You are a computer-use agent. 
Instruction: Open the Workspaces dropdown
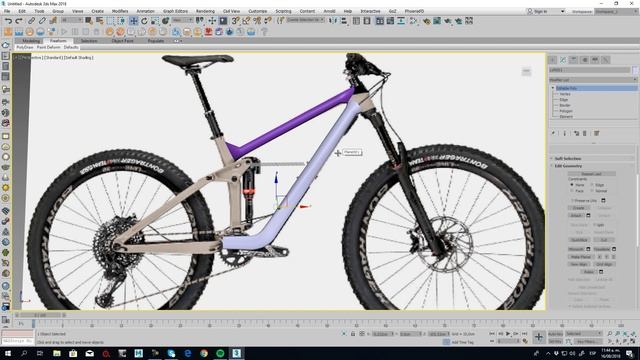616,11
